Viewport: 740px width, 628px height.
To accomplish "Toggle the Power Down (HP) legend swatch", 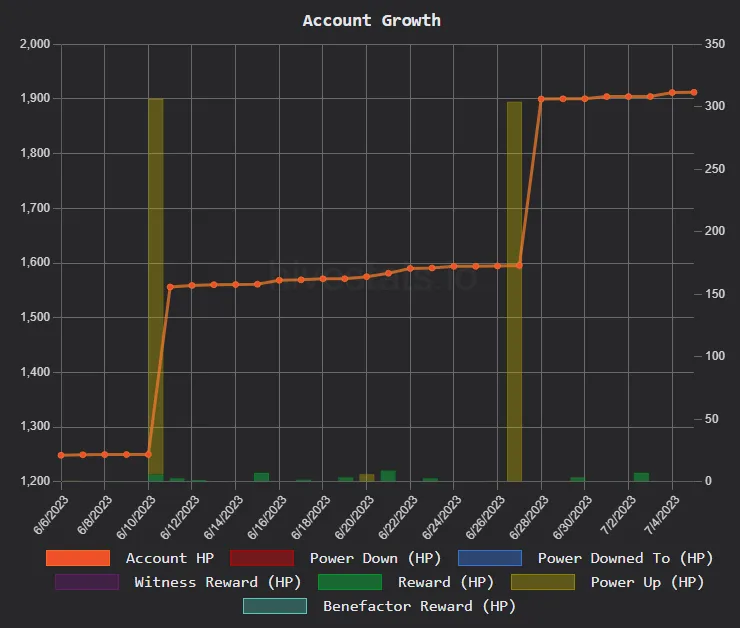I will [262, 558].
